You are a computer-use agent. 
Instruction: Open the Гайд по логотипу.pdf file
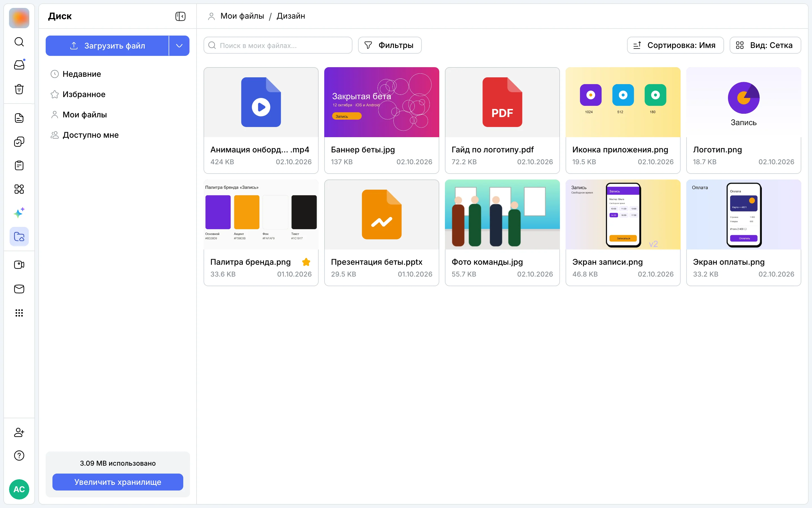click(x=502, y=120)
